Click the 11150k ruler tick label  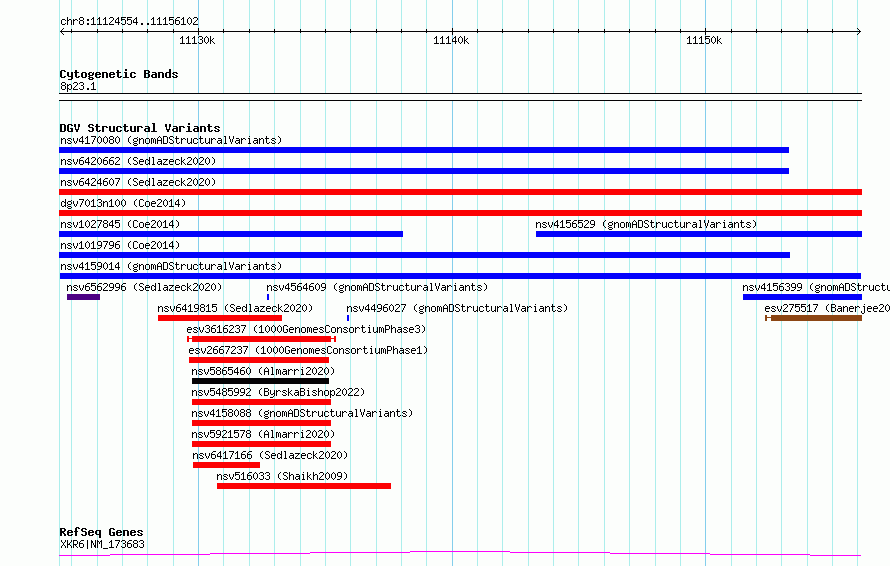(x=704, y=40)
